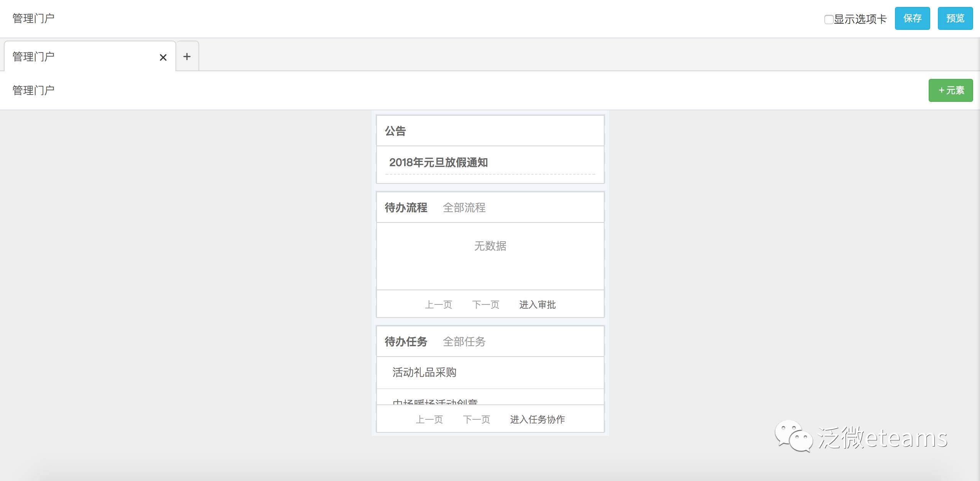Click 进入任务协作 link
Viewport: 980px width, 481px height.
point(537,419)
